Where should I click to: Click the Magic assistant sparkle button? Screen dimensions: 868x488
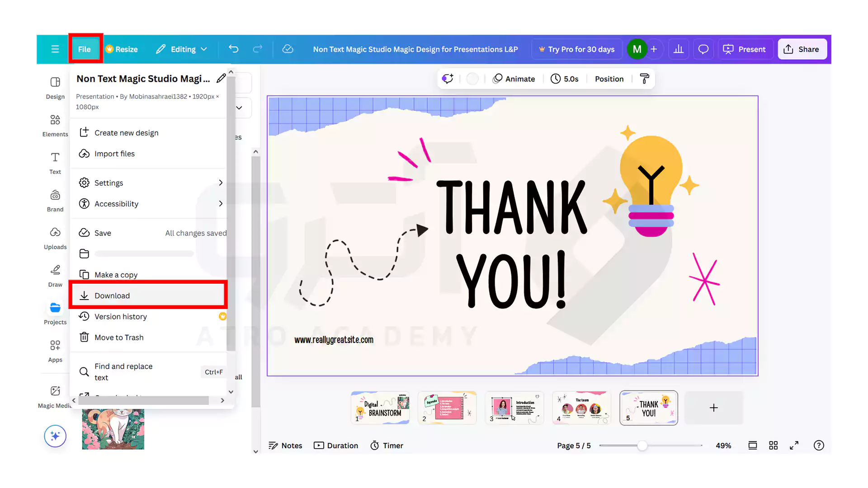coord(55,436)
